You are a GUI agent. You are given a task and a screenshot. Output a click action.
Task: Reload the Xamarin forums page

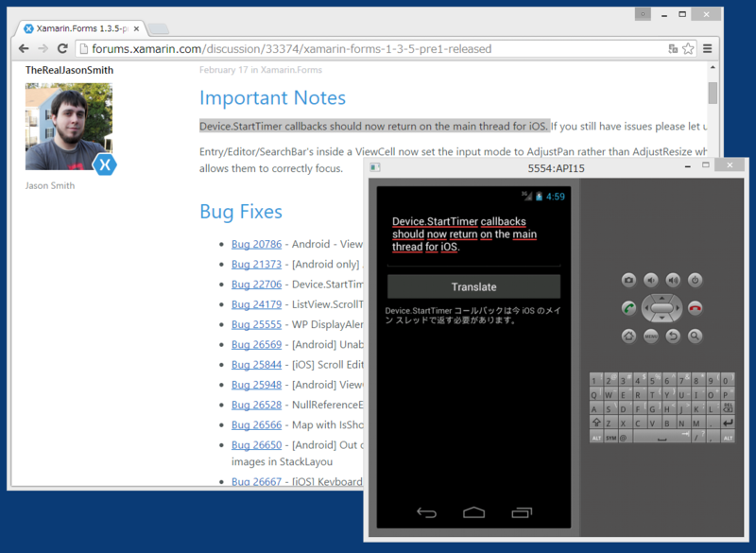[62, 49]
